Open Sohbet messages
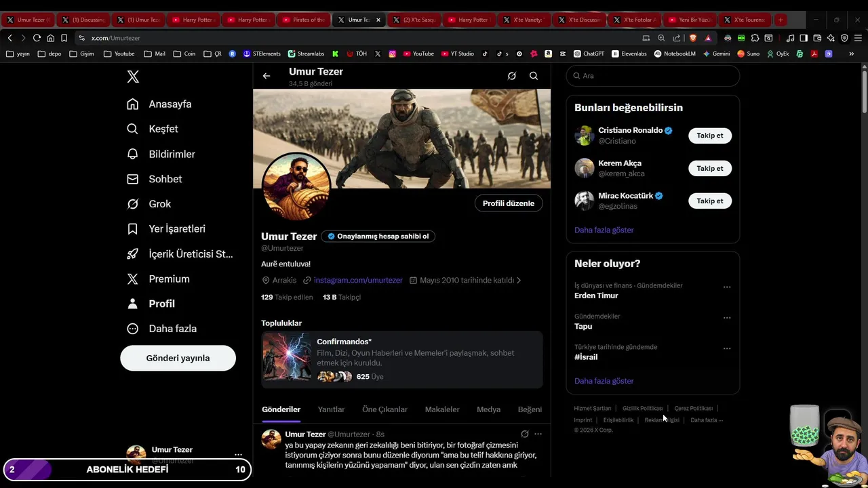This screenshot has width=868, height=488. click(x=155, y=179)
